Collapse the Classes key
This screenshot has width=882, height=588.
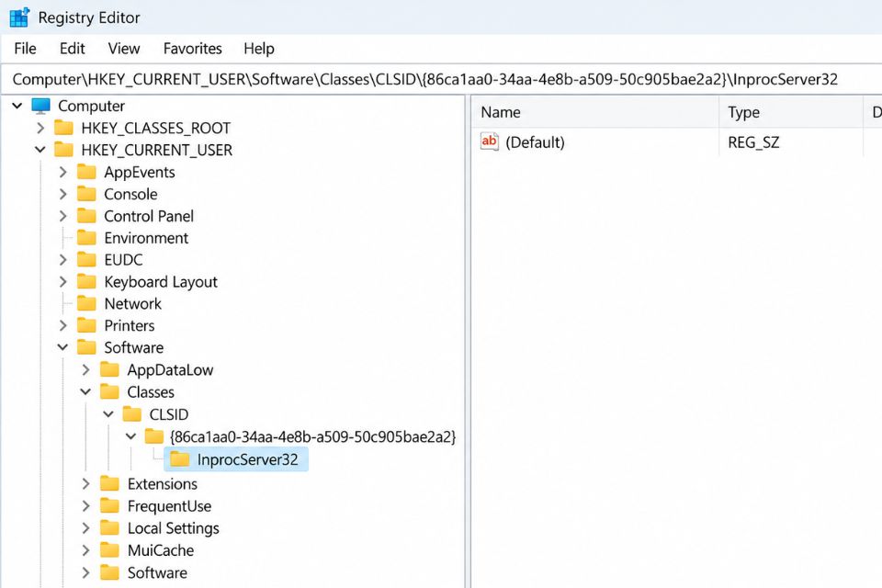85,391
